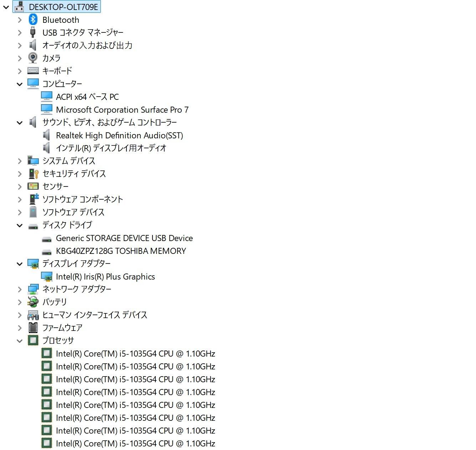
Task: Expand the システム デバイス category
Action: coord(20,161)
